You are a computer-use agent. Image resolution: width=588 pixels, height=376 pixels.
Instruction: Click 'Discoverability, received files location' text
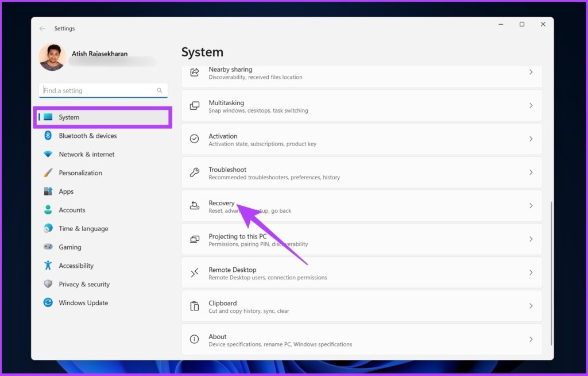click(256, 77)
